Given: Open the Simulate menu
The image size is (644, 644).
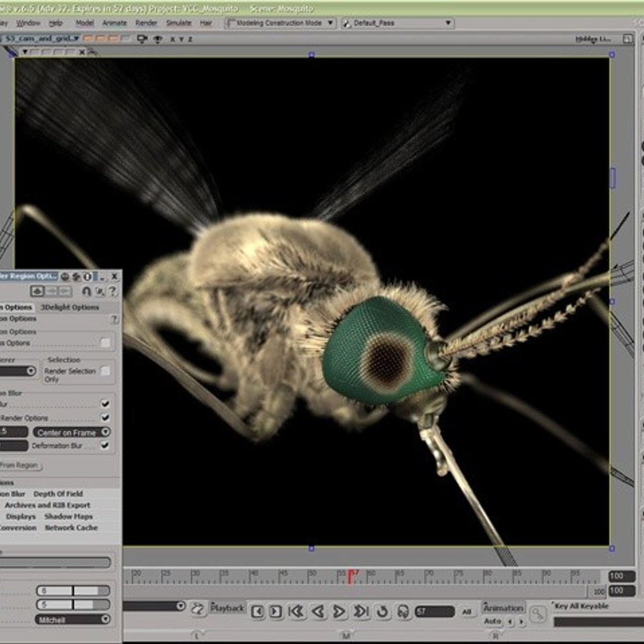Looking at the screenshot, I should pos(179,23).
